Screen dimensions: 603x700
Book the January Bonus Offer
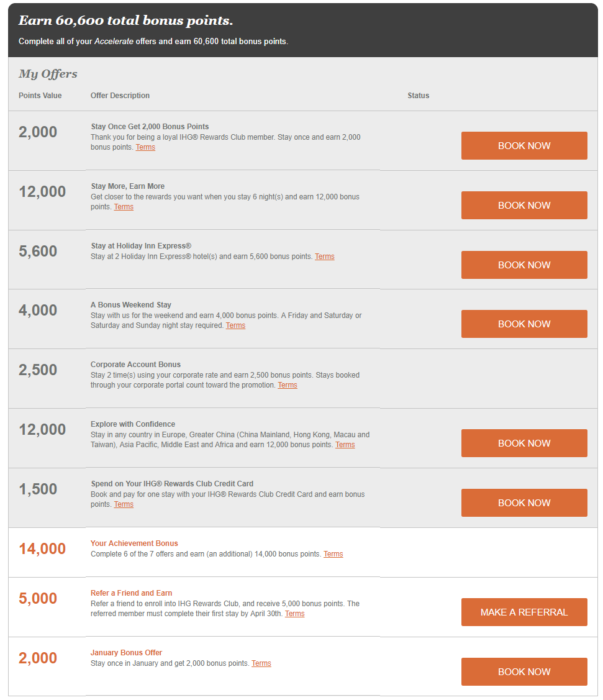tap(524, 671)
